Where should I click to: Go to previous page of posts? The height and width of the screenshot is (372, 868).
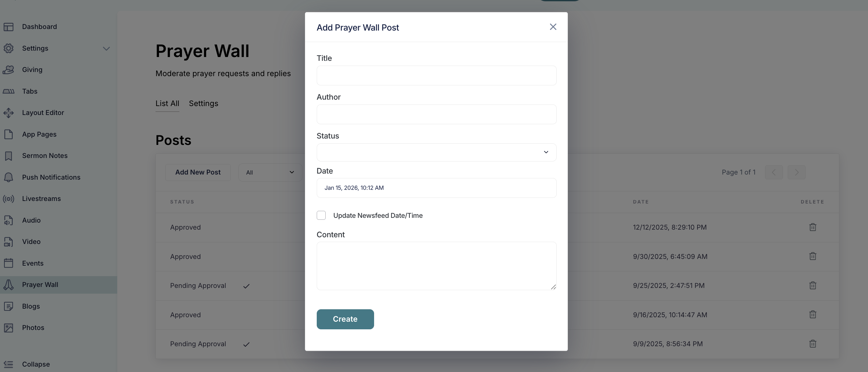click(x=774, y=172)
